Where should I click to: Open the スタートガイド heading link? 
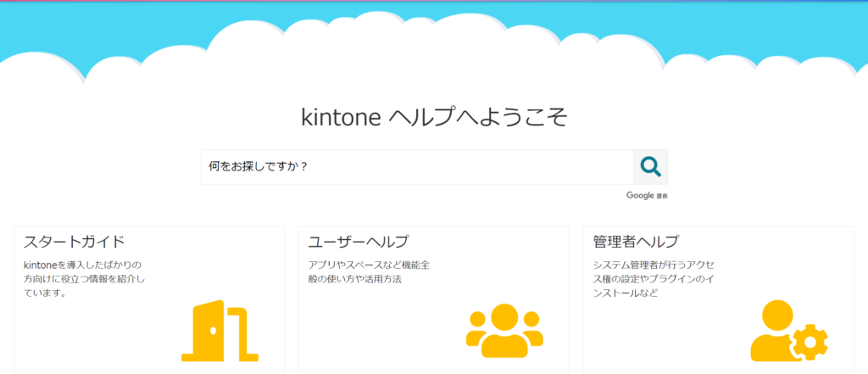[75, 243]
